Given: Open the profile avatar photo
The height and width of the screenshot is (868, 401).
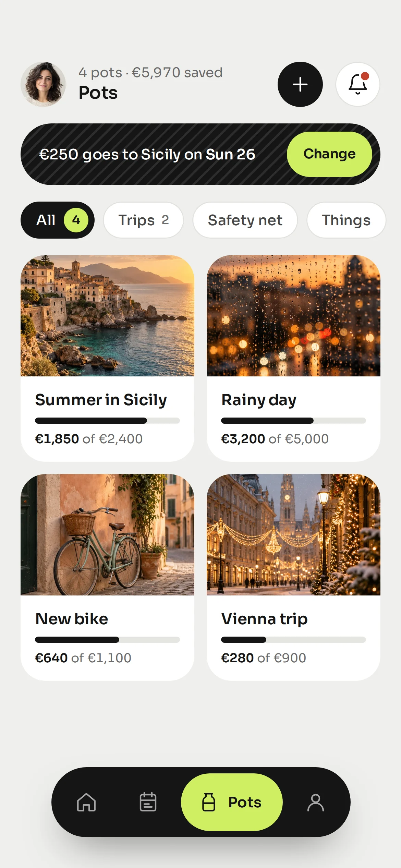Looking at the screenshot, I should tap(43, 84).
